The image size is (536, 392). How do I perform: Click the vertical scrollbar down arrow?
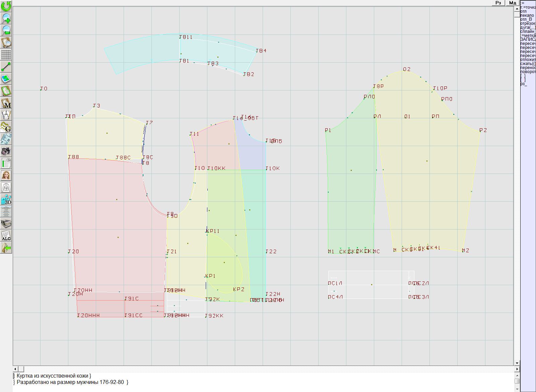pos(517,363)
